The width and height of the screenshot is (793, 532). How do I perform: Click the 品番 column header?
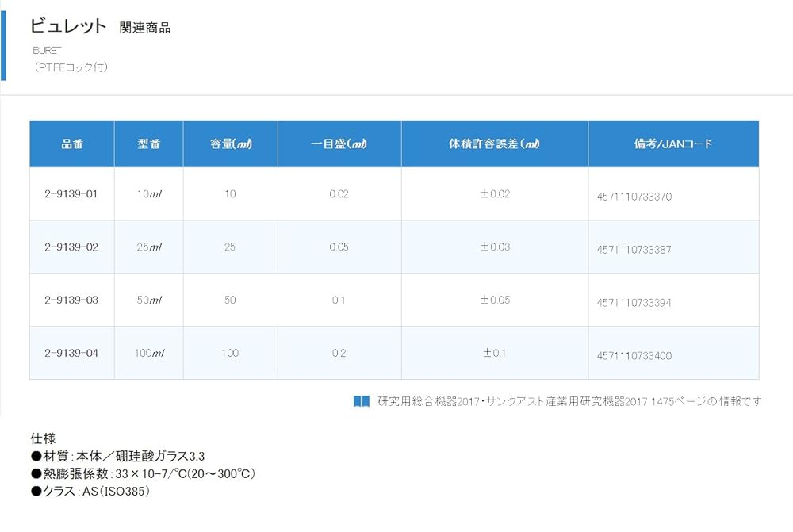click(x=72, y=144)
